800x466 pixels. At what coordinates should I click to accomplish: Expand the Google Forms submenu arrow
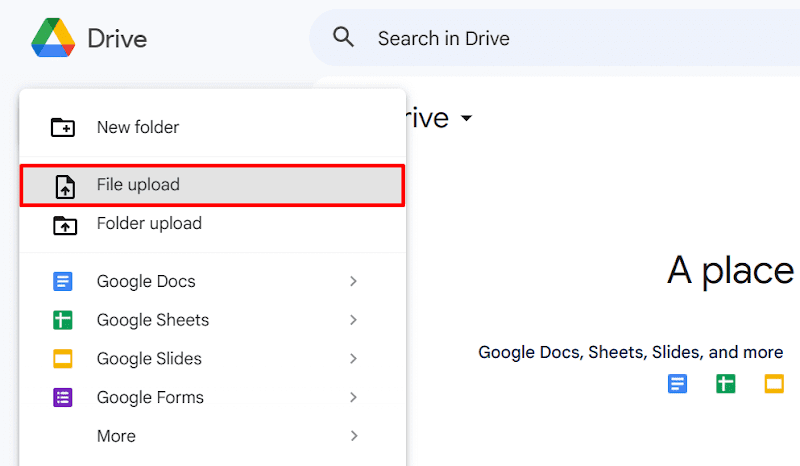(x=353, y=398)
